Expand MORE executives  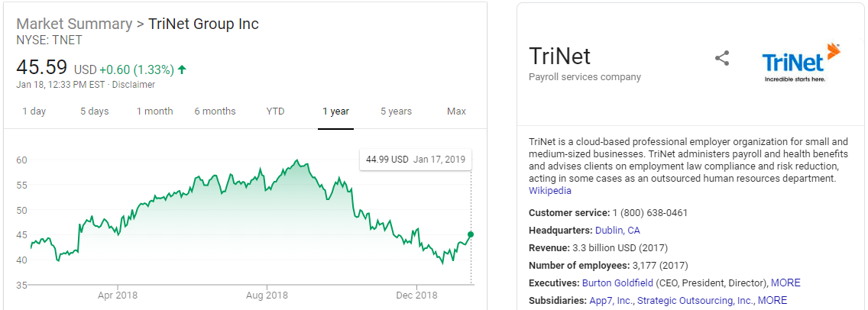(785, 283)
